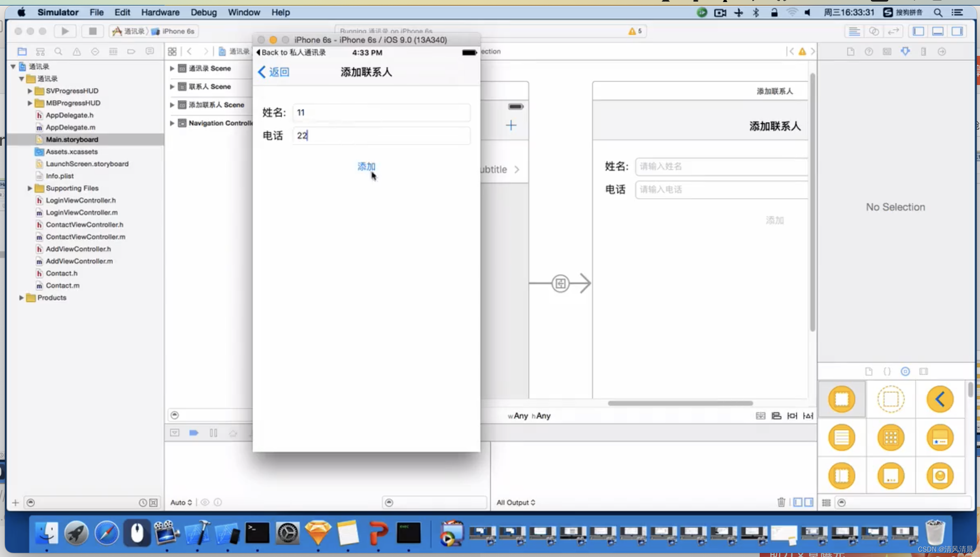Open the Auto variables scope dropdown
This screenshot has width=980, height=557.
point(181,502)
